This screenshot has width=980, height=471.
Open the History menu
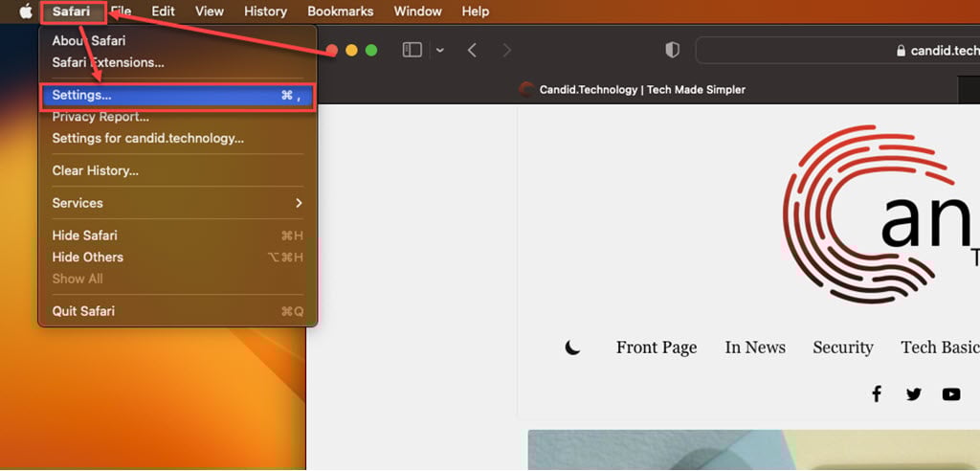[266, 11]
